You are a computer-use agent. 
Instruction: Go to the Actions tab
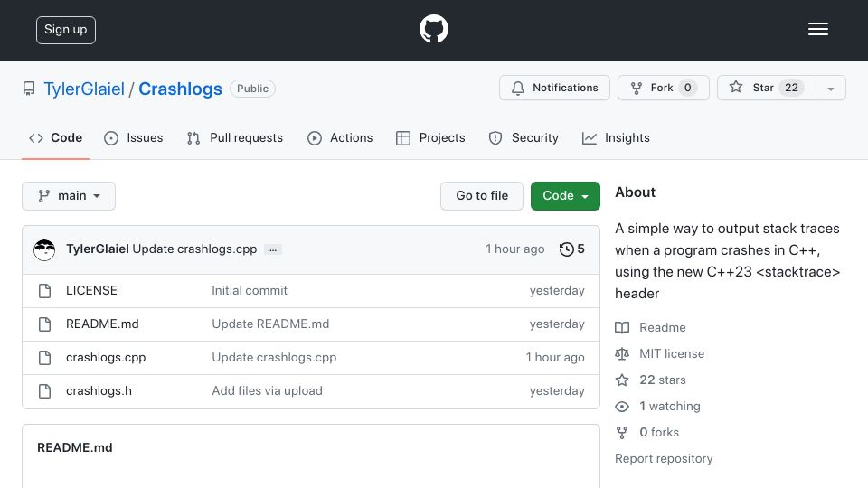(x=340, y=137)
